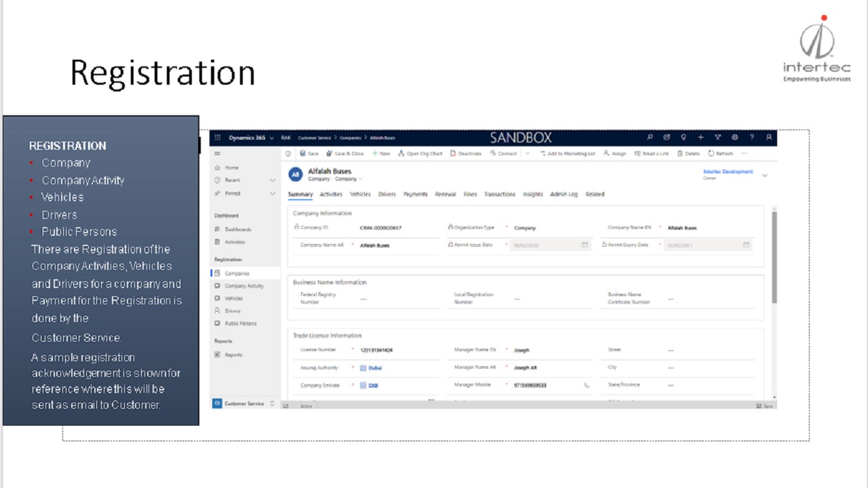Image resolution: width=868 pixels, height=488 pixels.
Task: Click Email a Link command
Action: (652, 154)
